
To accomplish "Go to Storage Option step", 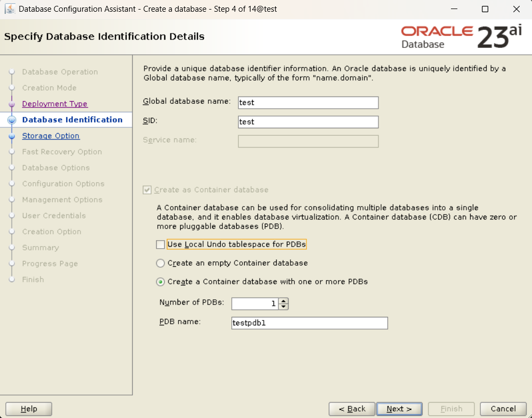I will 51,136.
